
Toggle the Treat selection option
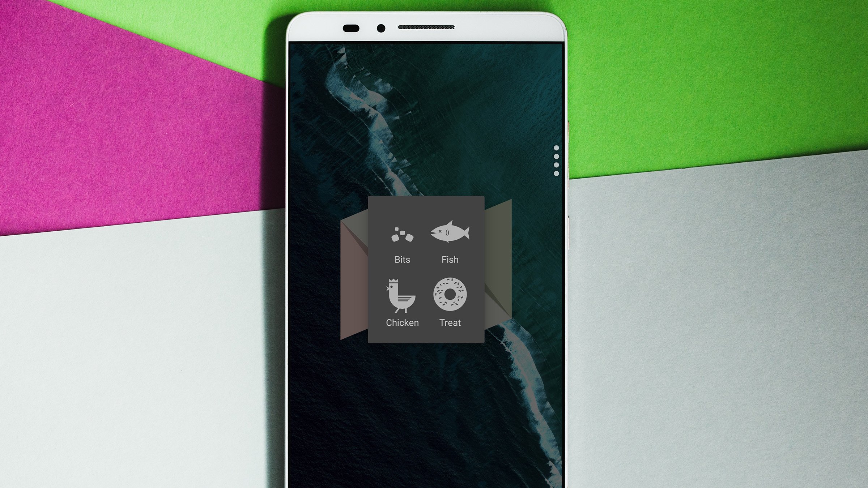pyautogui.click(x=449, y=300)
